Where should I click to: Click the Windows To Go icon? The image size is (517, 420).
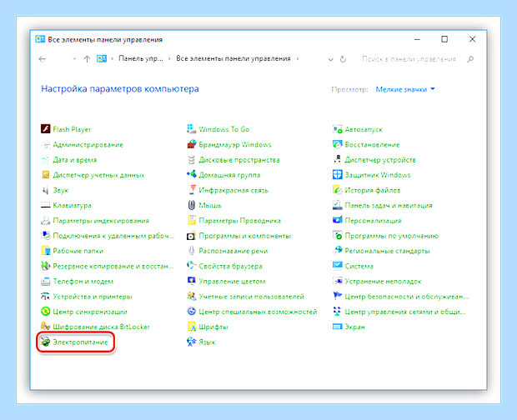(x=191, y=129)
